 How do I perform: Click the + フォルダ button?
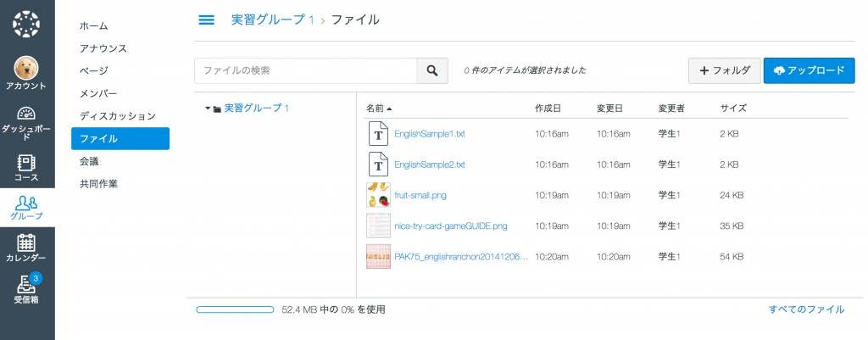coord(725,71)
